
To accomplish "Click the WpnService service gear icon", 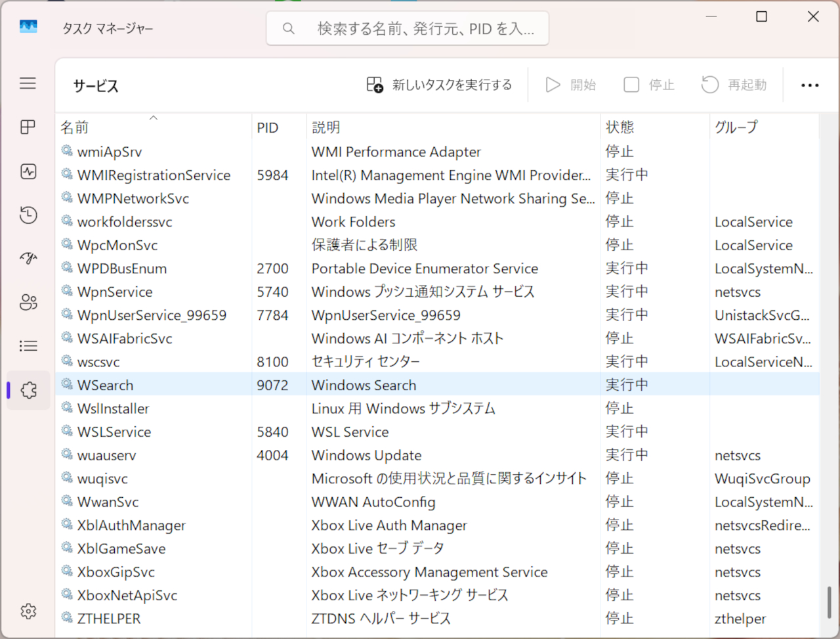I will tap(67, 291).
